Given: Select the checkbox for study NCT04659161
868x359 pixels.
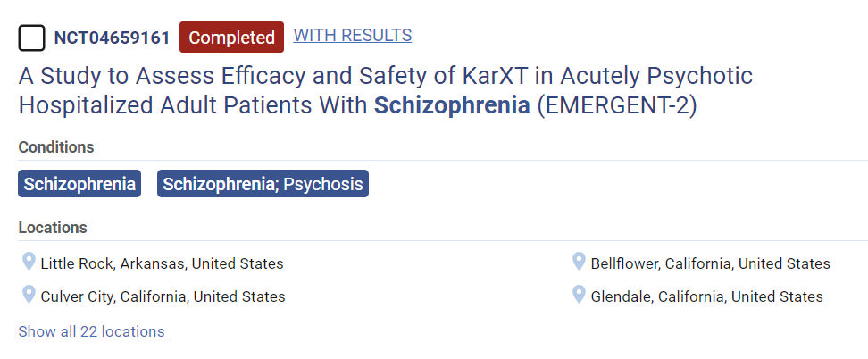Looking at the screenshot, I should tap(31, 38).
